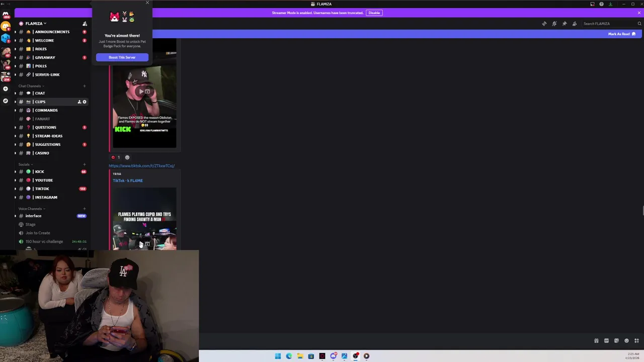
Task: Switch to CHAT channel
Action: (52, 93)
